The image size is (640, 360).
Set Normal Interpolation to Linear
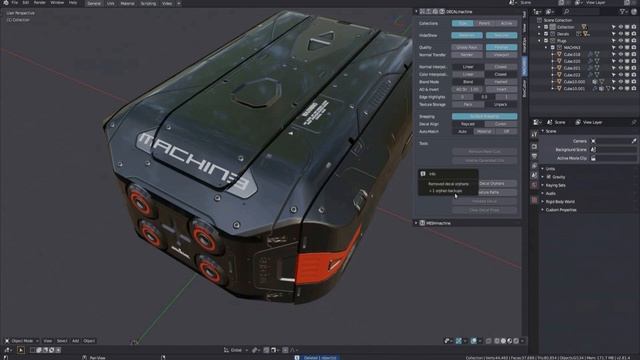(x=468, y=67)
